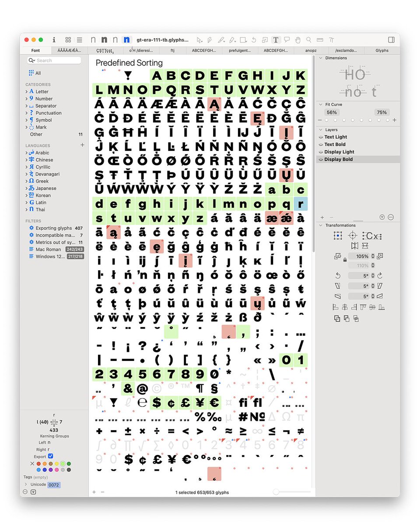
Task: Open the ftj tab
Action: [x=173, y=50]
